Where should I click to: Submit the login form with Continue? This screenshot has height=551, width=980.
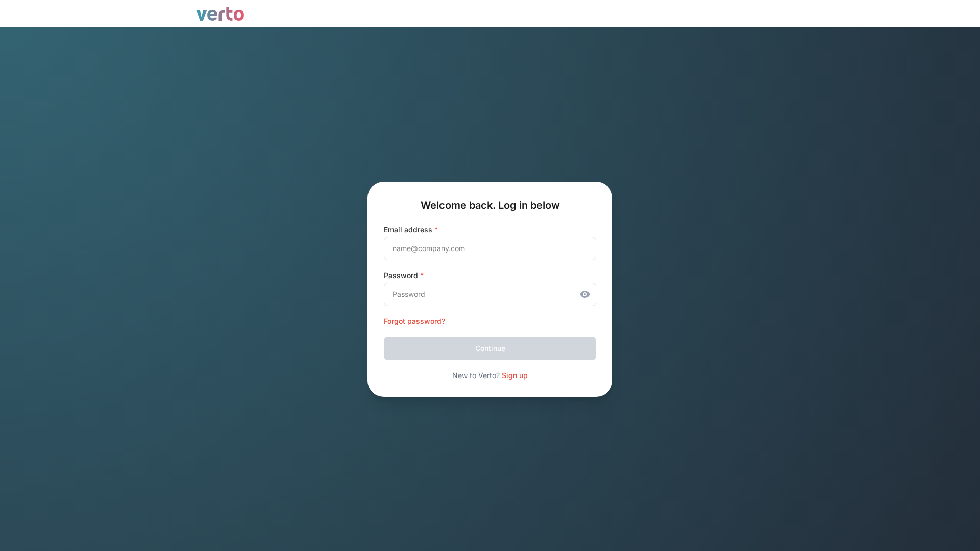click(489, 348)
